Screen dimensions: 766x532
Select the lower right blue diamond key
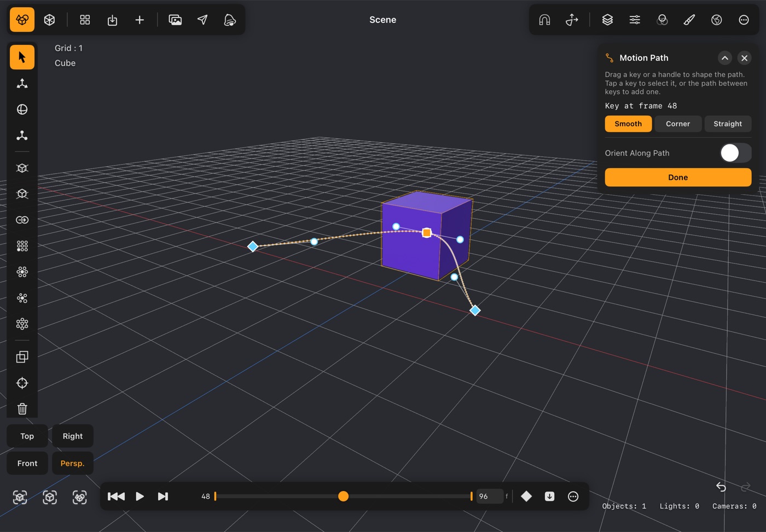coord(475,311)
